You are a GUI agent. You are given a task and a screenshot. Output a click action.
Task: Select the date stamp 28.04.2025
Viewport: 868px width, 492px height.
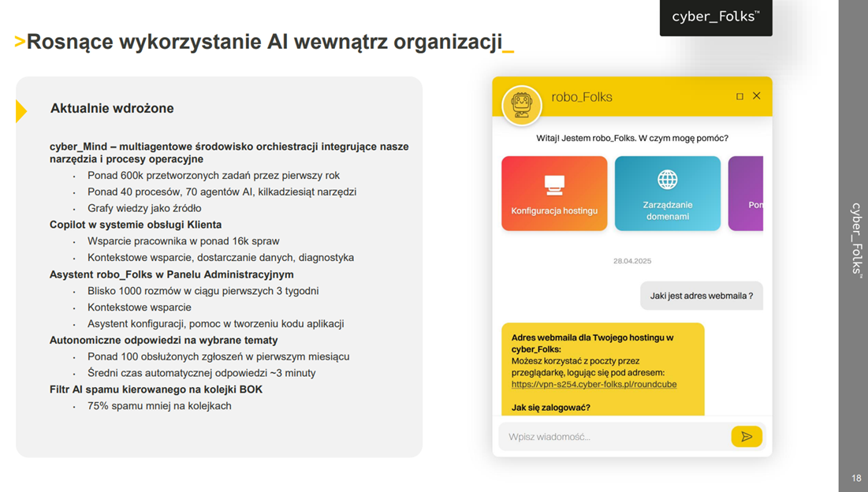click(634, 259)
